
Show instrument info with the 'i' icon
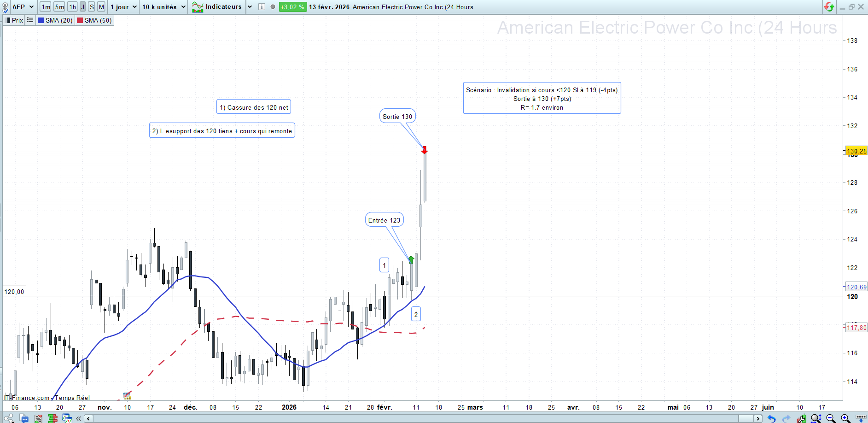point(262,7)
